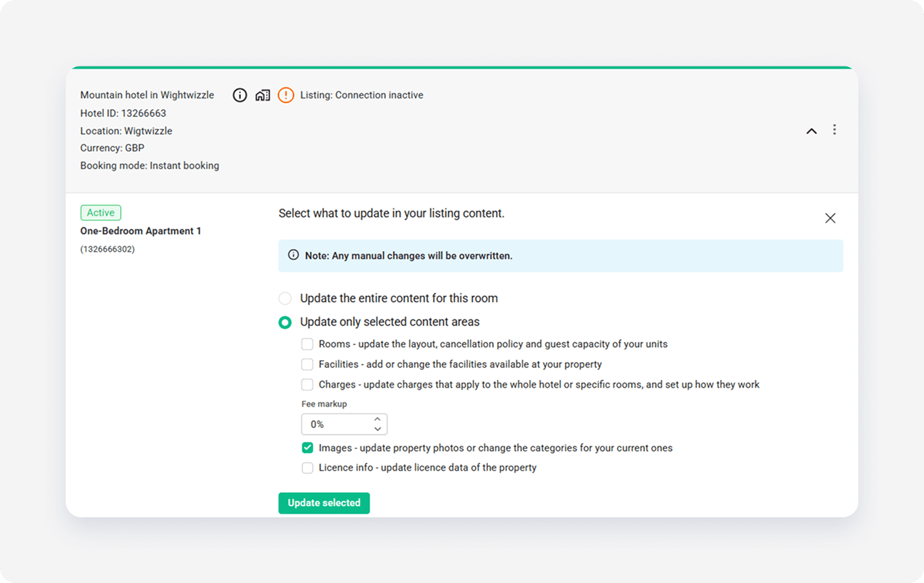924x583 pixels.
Task: Click the Listing: Connection inactive status text
Action: click(362, 95)
